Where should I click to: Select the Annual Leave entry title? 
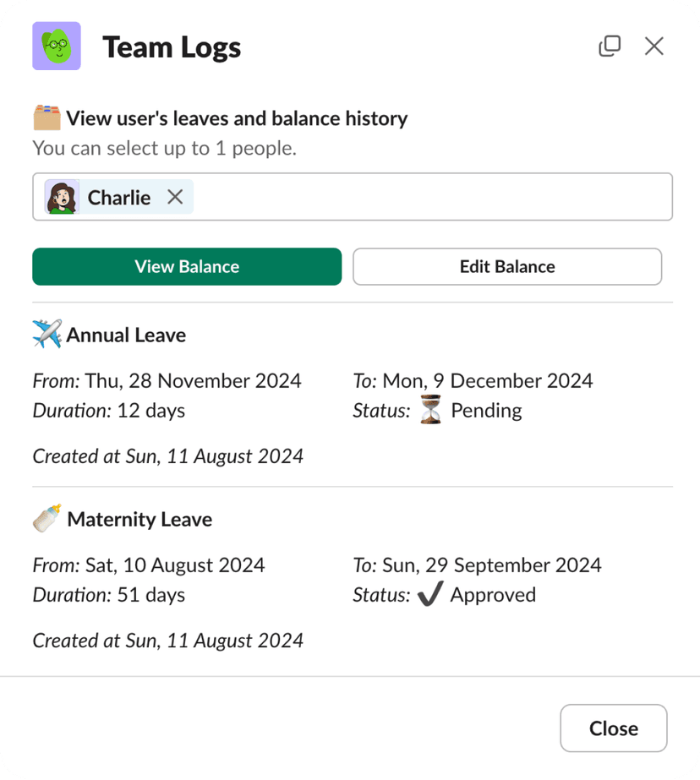click(x=126, y=335)
